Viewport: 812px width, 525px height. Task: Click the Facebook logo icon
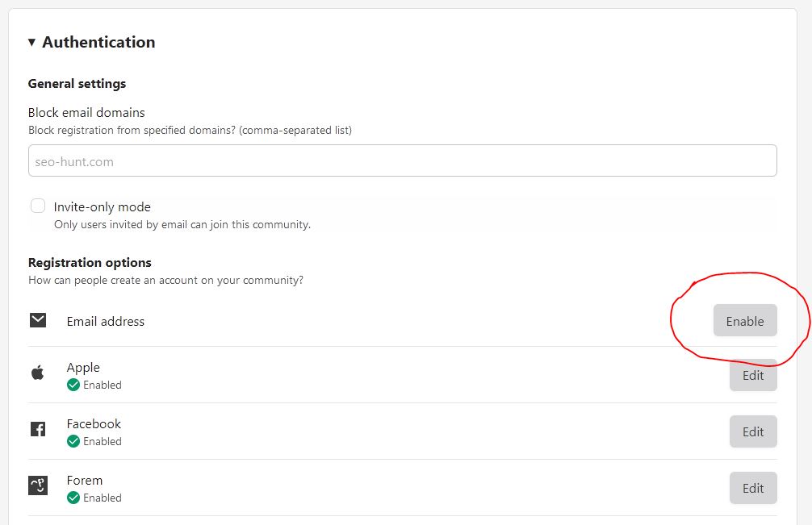point(38,429)
